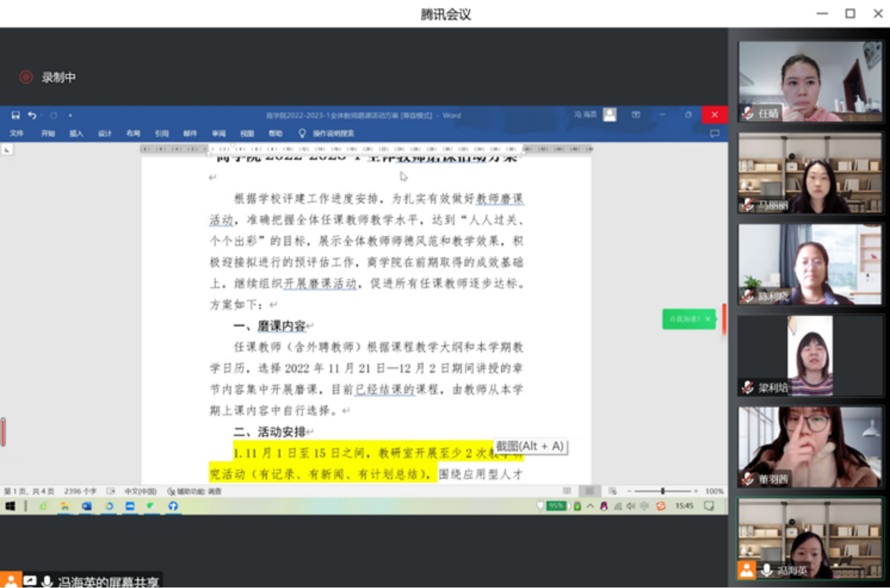This screenshot has height=588, width=890.
Task: Switch to the 插入 (Insert) ribbon tab
Action: click(x=76, y=133)
